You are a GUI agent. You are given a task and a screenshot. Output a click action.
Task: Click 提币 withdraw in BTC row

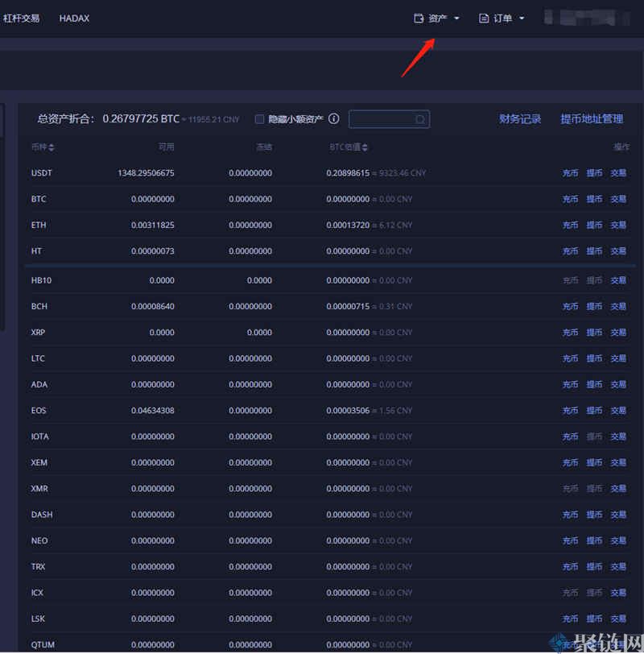594,200
